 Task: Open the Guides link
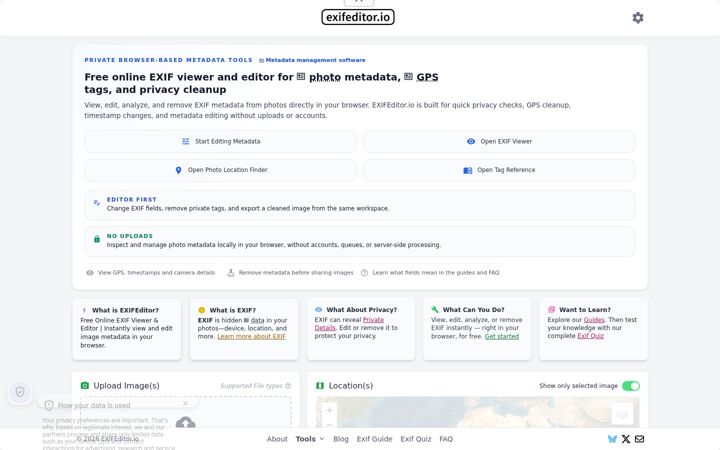coord(594,320)
